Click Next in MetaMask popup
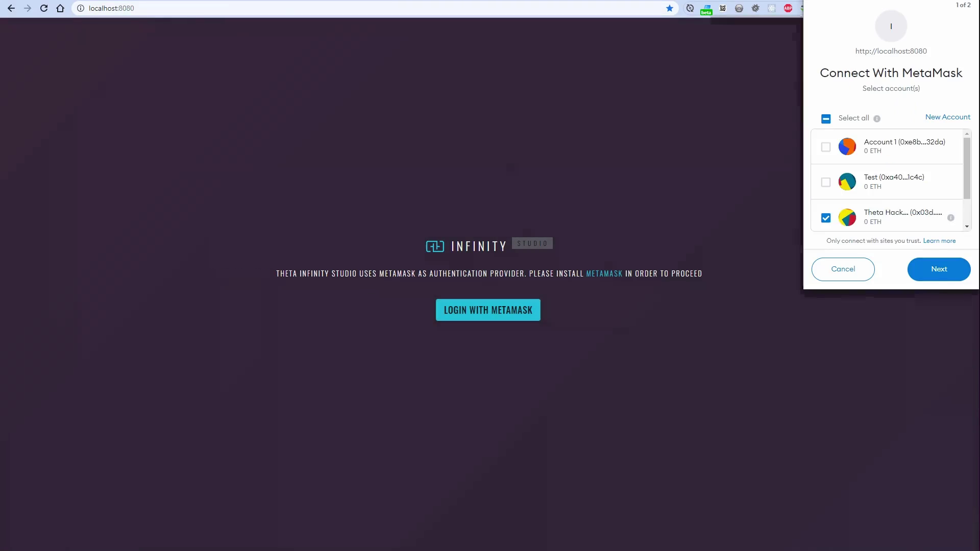 click(x=939, y=269)
